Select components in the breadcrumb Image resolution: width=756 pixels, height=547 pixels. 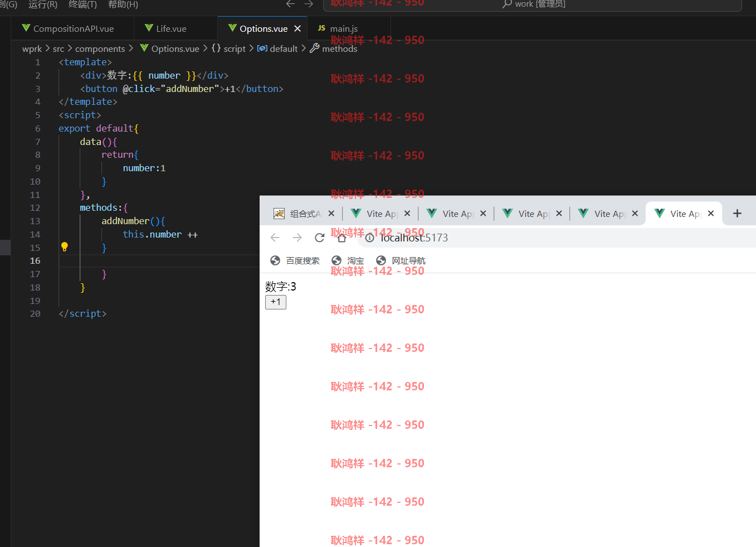100,49
